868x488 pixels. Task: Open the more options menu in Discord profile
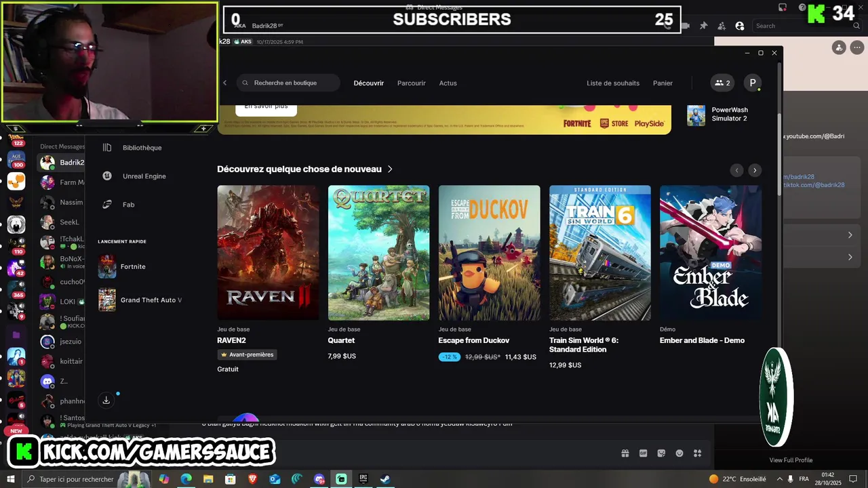pyautogui.click(x=856, y=47)
